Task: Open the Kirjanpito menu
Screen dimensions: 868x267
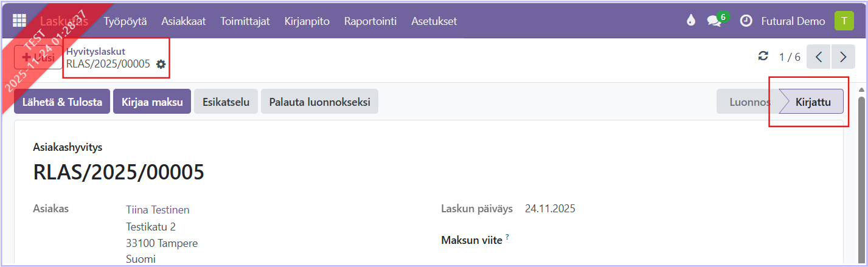Action: pos(307,21)
